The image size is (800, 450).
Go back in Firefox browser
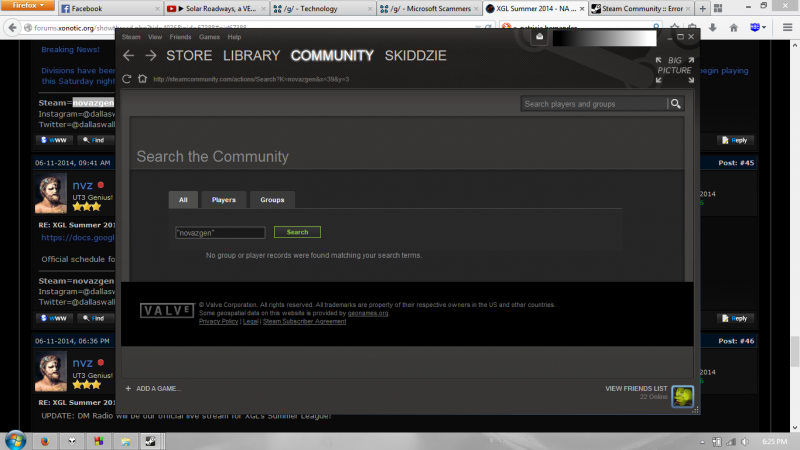pos(12,28)
